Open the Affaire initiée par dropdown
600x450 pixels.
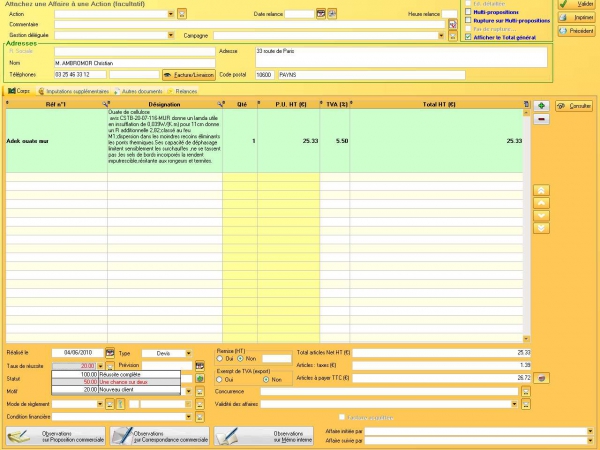590,431
